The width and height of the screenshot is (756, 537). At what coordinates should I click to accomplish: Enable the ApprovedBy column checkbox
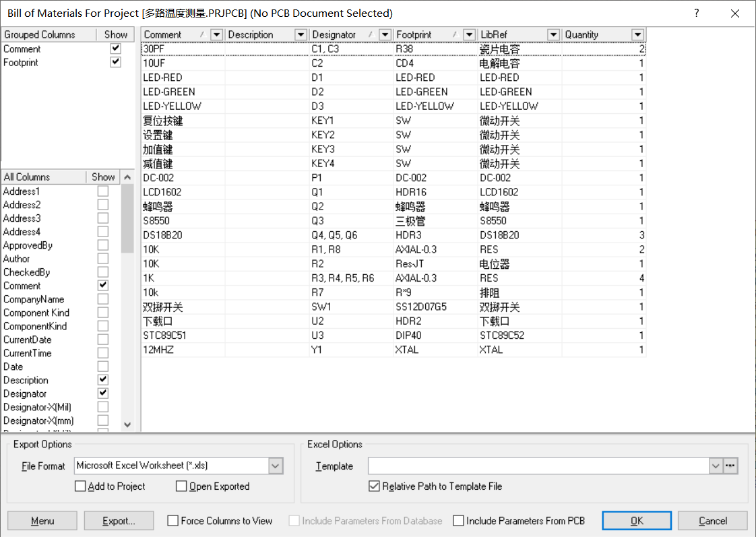tap(102, 245)
